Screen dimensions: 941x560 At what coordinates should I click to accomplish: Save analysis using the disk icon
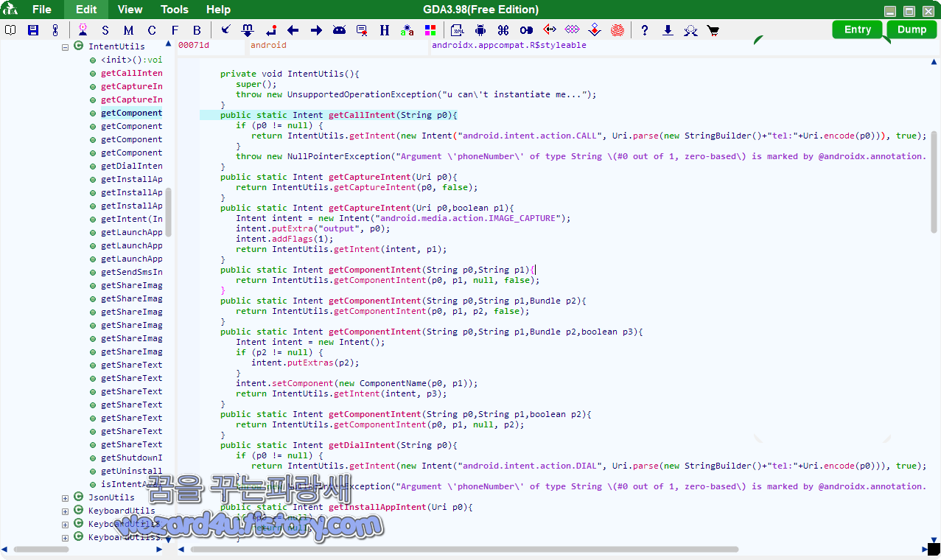[x=32, y=30]
